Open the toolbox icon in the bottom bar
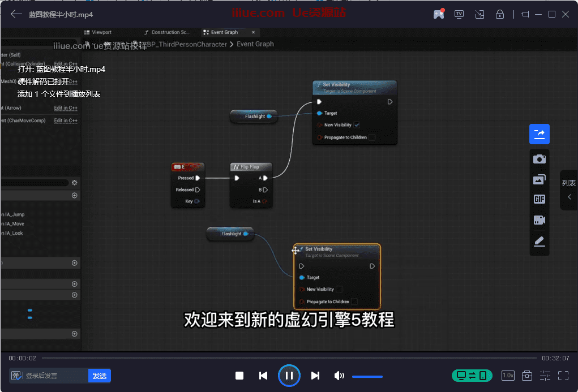 point(526,376)
